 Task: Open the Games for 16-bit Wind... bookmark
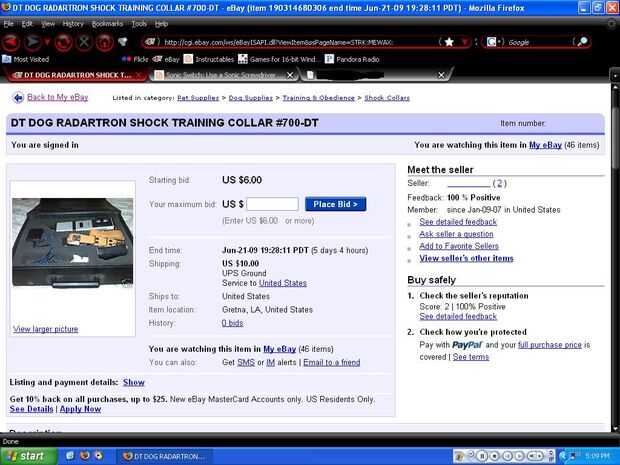pos(279,59)
